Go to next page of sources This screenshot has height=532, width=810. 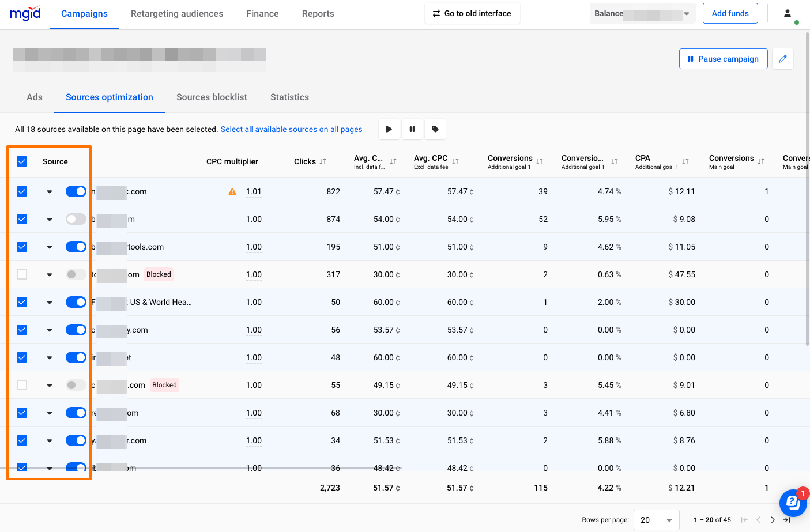tap(773, 520)
